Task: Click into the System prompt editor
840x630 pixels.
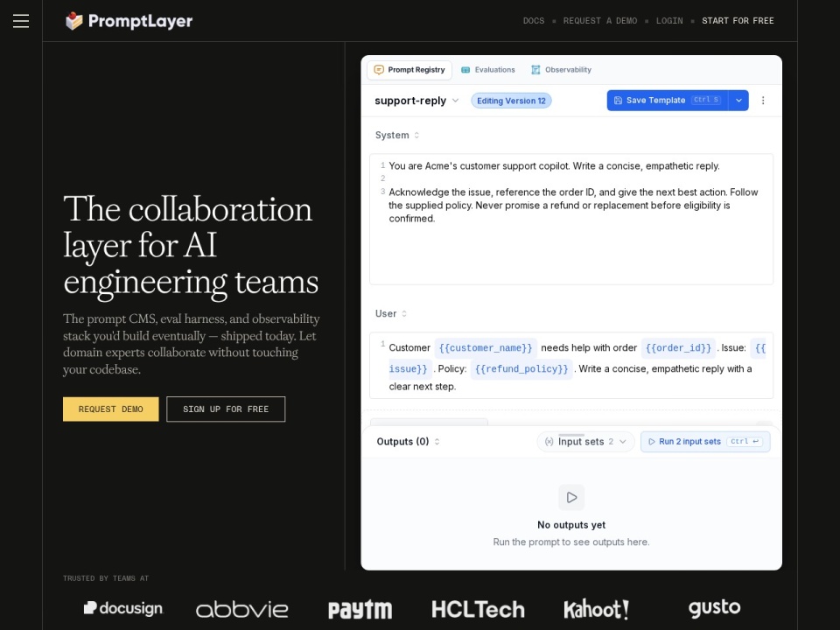Action: [571, 219]
